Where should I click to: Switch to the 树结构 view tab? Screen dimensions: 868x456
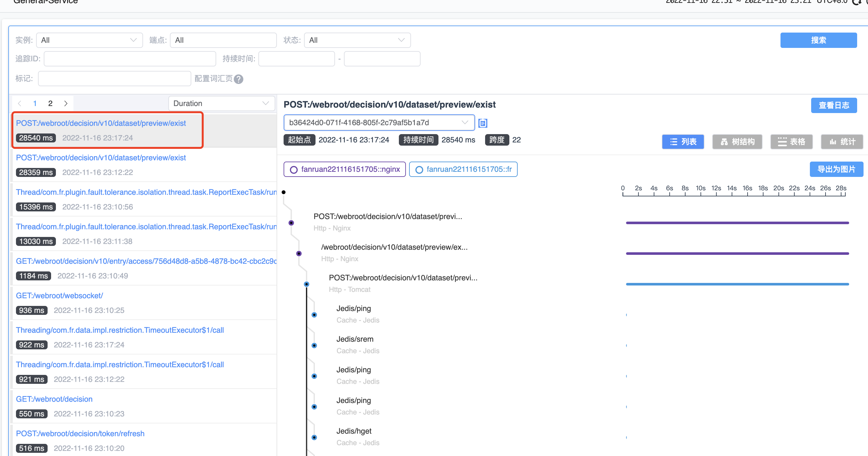(x=737, y=141)
